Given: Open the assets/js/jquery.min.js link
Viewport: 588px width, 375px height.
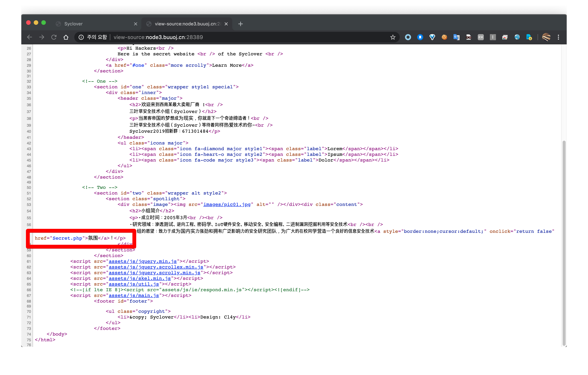Looking at the screenshot, I should tap(142, 261).
